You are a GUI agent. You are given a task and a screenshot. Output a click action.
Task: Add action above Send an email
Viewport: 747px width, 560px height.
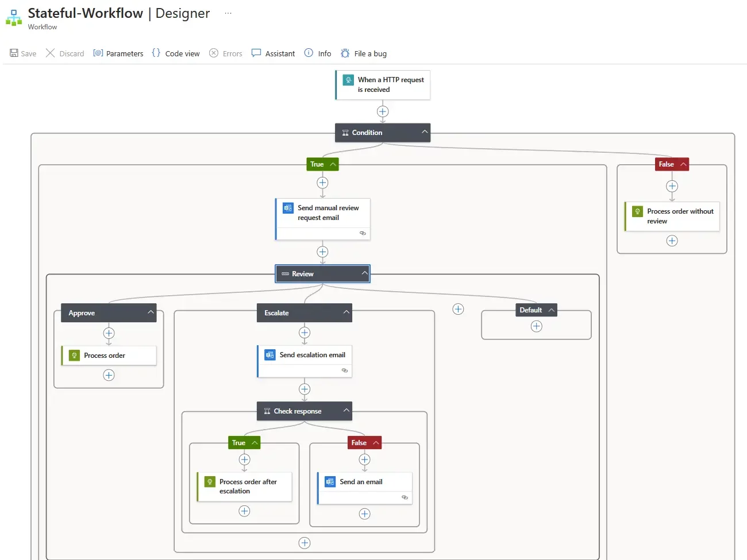[x=364, y=459]
